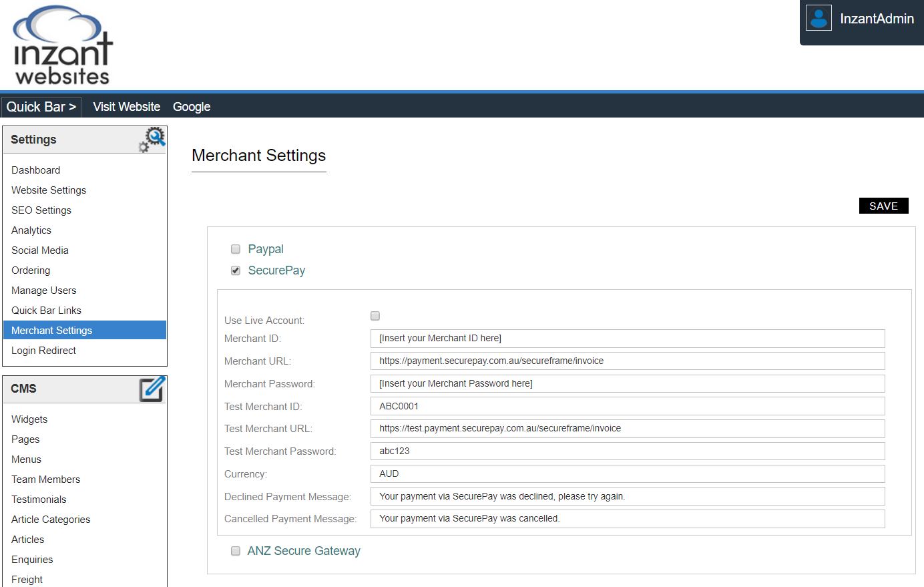Expand the Quick Bar > menu
924x587 pixels.
pyautogui.click(x=41, y=107)
